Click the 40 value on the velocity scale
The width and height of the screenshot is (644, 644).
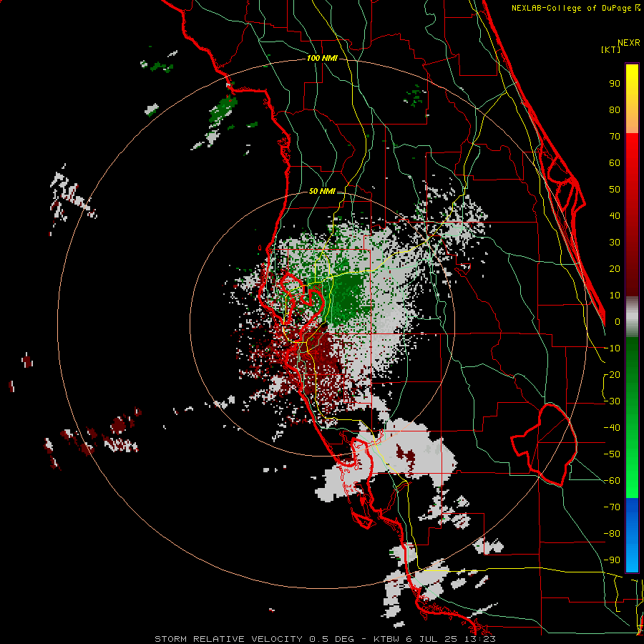(x=615, y=215)
